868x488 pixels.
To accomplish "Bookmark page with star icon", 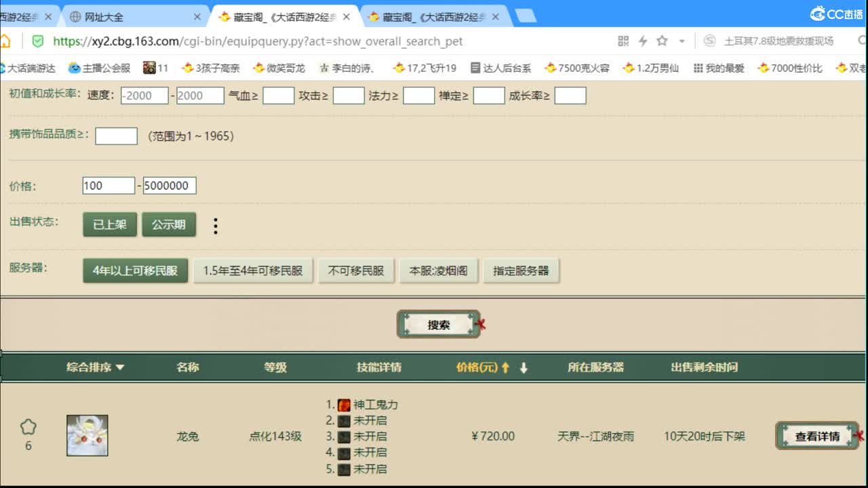I will click(x=663, y=41).
